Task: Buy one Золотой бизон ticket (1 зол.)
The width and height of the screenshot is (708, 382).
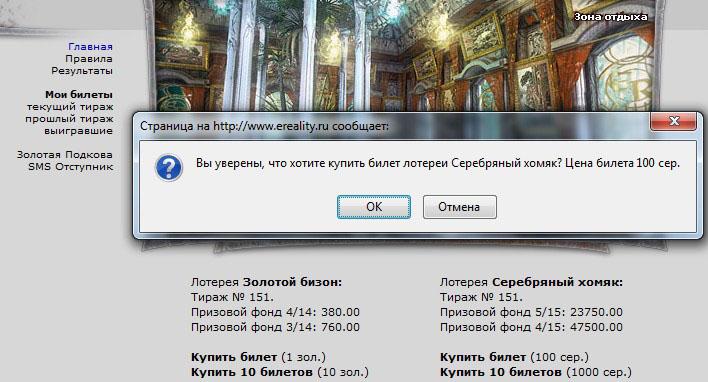Action: pos(258,357)
